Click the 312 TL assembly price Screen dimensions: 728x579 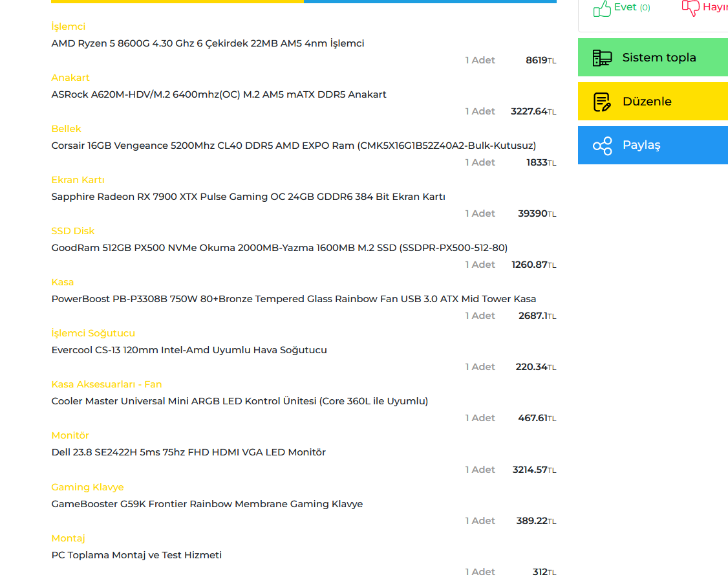[544, 572]
